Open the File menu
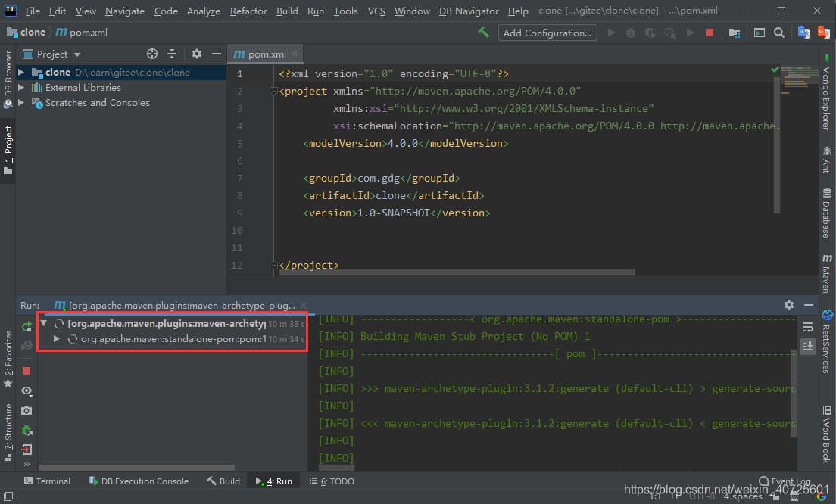Screen dimensions: 836x504 33,11
